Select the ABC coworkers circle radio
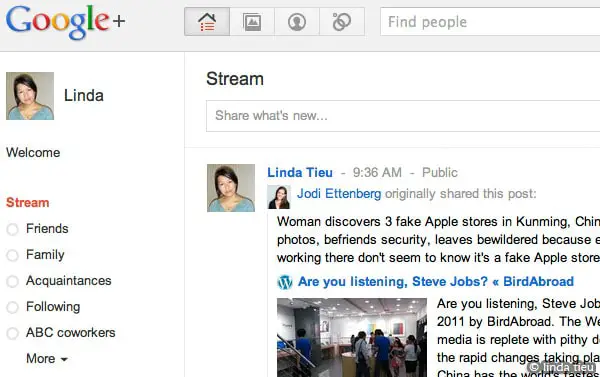Screen dimensions: 600x377 click(12, 333)
